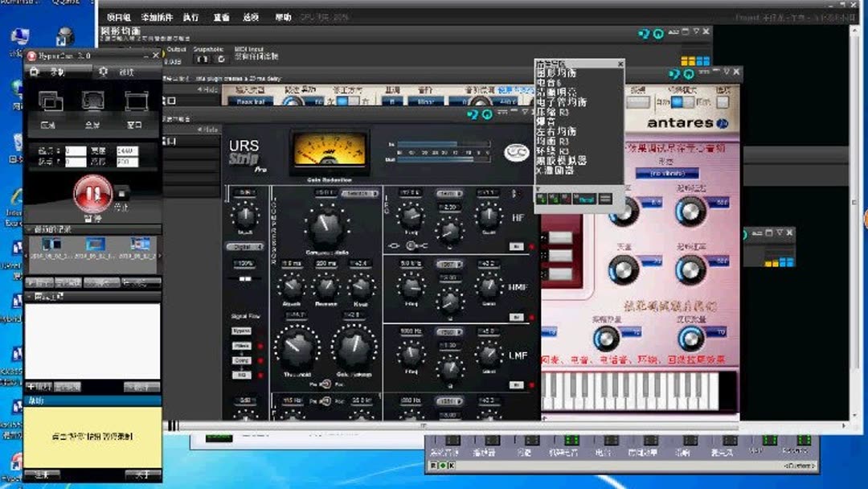Screen dimensions: 868x489
Task: Click the Digital mode button on URS Strip
Action: (x=245, y=248)
